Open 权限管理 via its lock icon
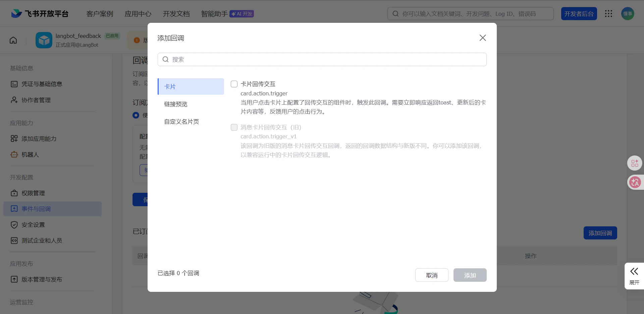 tap(14, 193)
